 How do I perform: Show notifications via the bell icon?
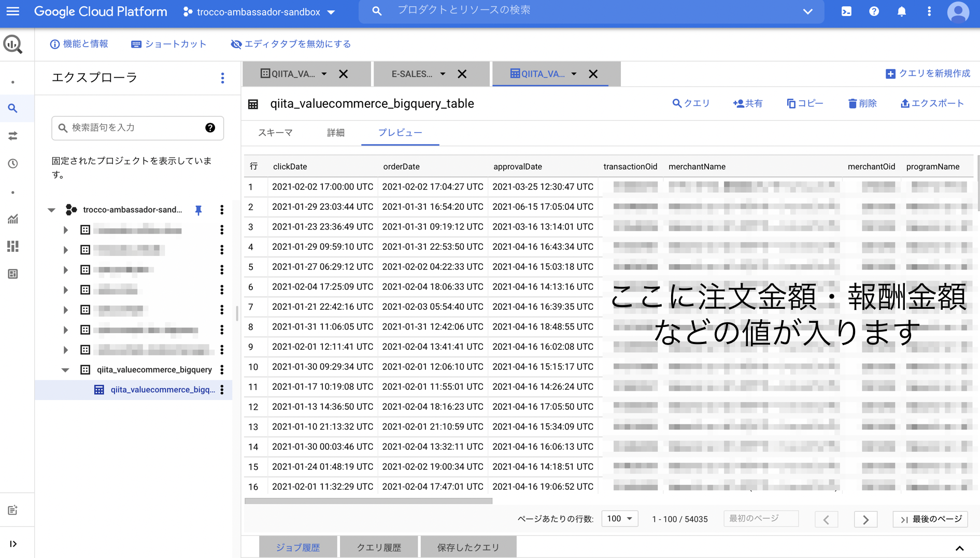(902, 11)
